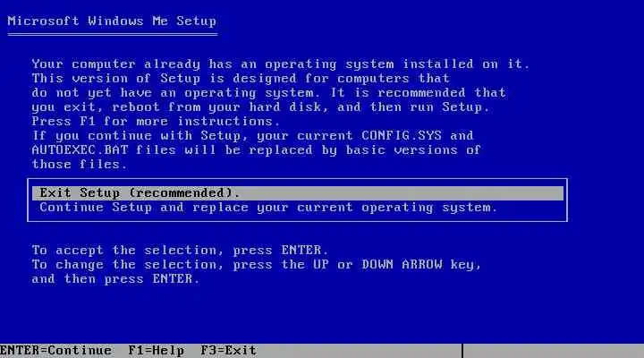Click the 'This version of Setup' line
Image resolution: width=644 pixels, height=358 pixels.
[241, 79]
